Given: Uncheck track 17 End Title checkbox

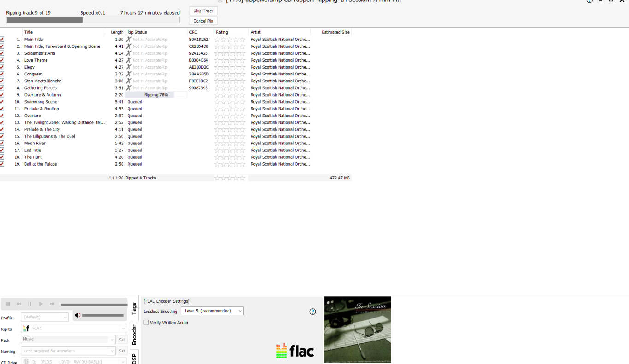Looking at the screenshot, I should coord(2,150).
